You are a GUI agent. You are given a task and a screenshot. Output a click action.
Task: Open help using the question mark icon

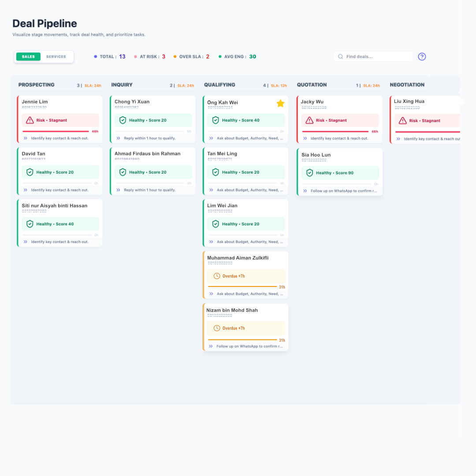(x=422, y=56)
